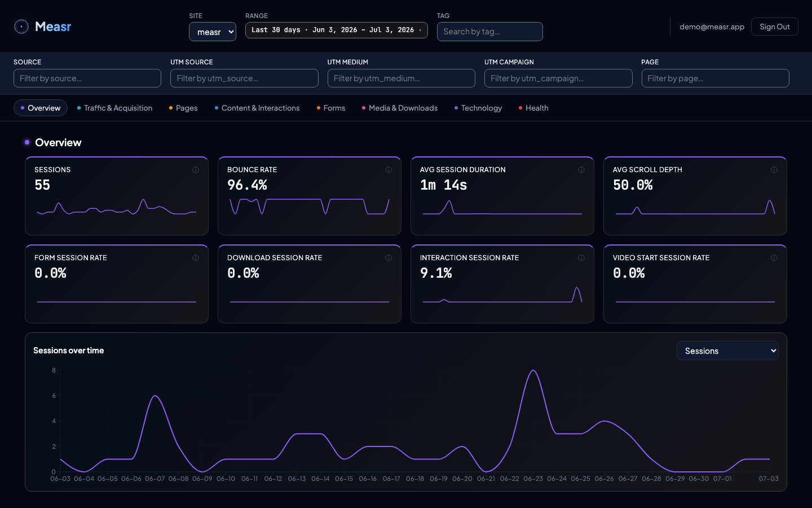
Task: Open the Forms tab
Action: click(x=331, y=108)
